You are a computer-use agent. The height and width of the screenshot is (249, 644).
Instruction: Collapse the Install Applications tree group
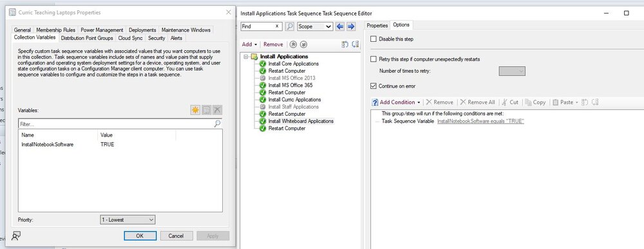(246, 57)
